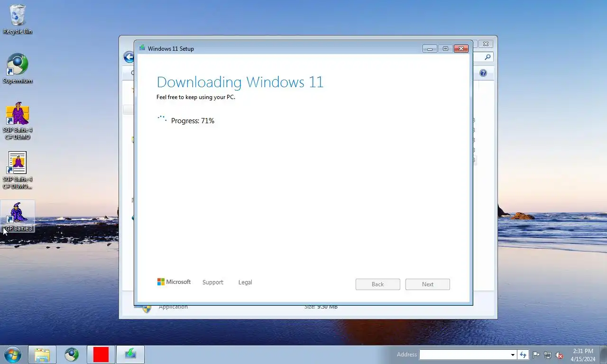Click the Microsoft logo in setup window
The height and width of the screenshot is (364, 607).
(174, 282)
